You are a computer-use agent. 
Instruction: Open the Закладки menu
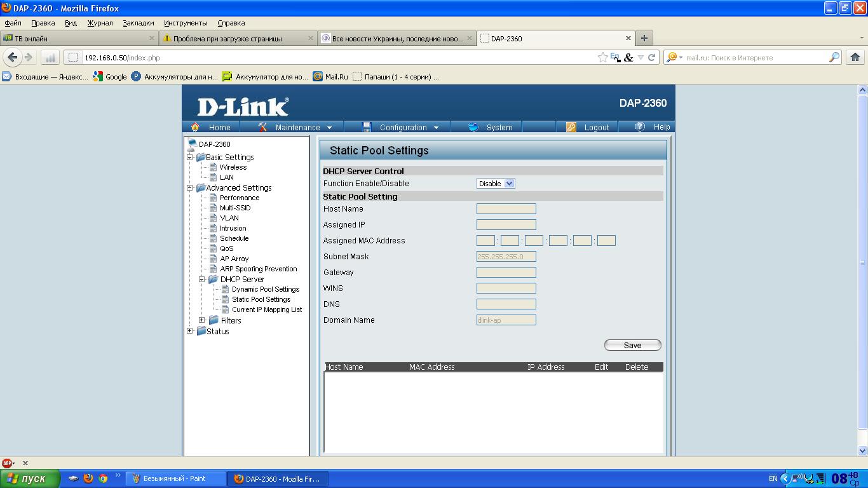coord(139,23)
